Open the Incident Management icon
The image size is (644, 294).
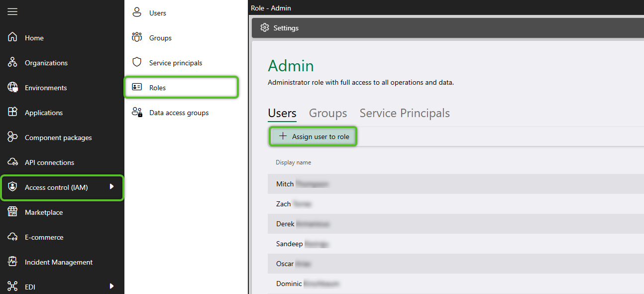pyautogui.click(x=12, y=262)
